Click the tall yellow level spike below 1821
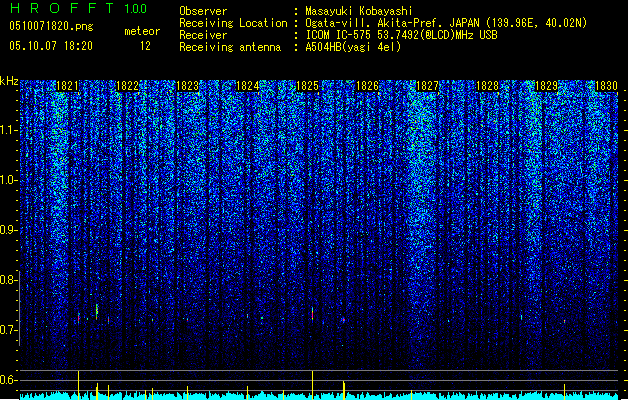Viewport: 629px width, 400px height. pos(79,384)
